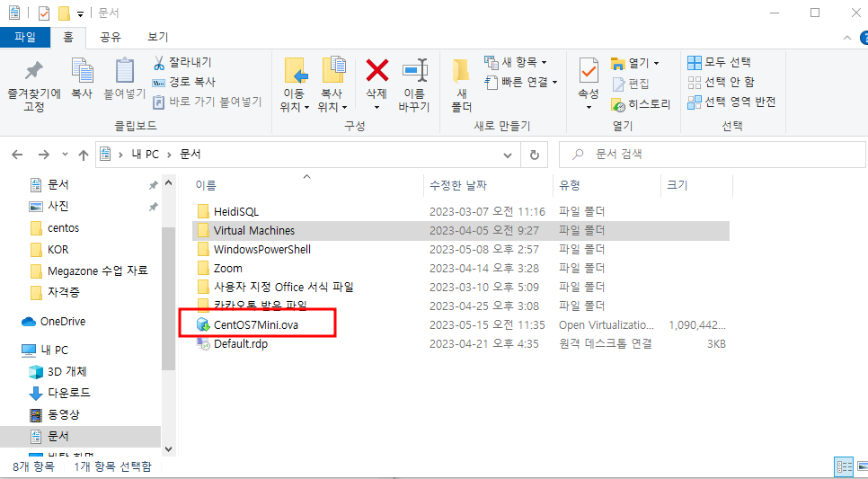Open centos folder in sidebar
The width and height of the screenshot is (868, 479).
(x=63, y=228)
